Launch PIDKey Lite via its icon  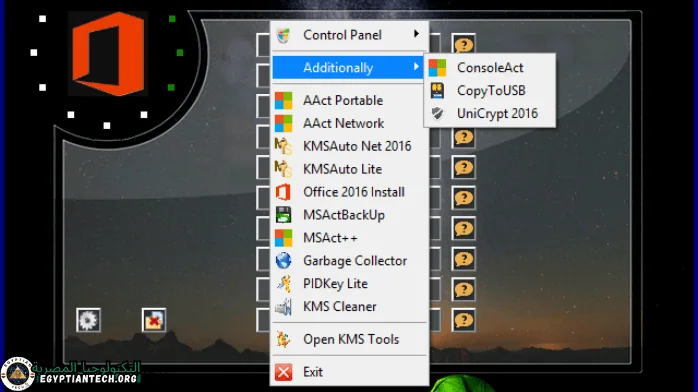tap(284, 284)
